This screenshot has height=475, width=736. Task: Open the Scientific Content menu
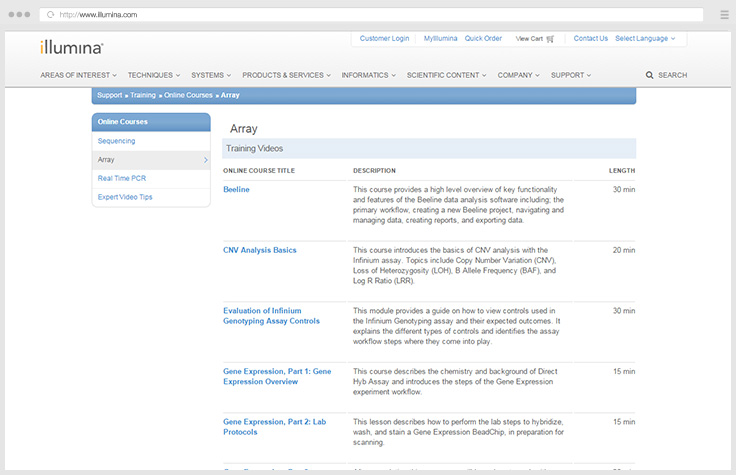(445, 75)
